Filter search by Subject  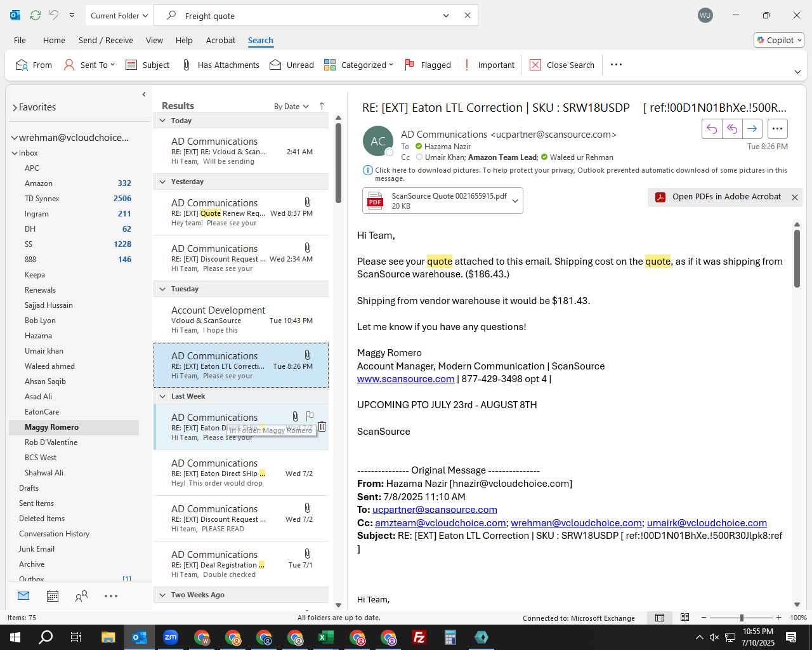pos(148,65)
